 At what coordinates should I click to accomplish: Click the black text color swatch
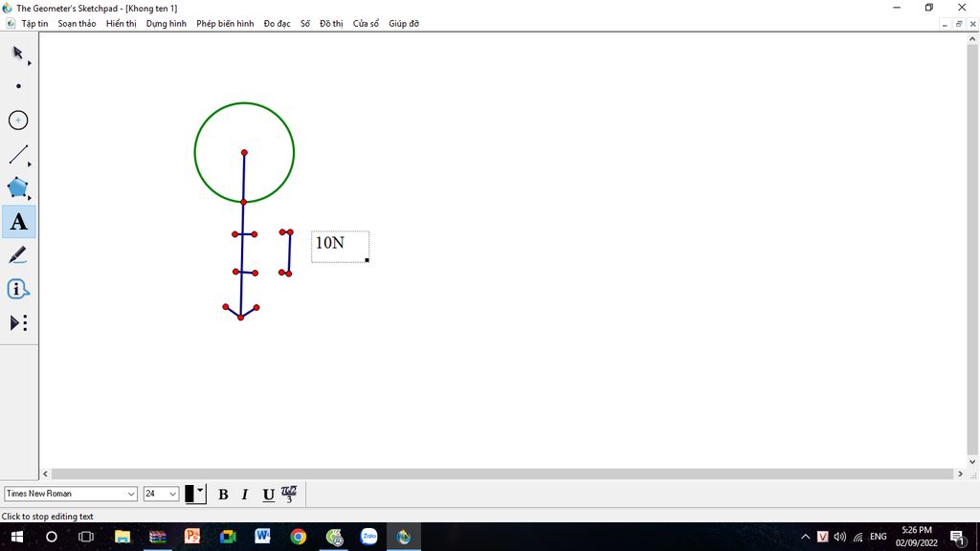pos(189,495)
